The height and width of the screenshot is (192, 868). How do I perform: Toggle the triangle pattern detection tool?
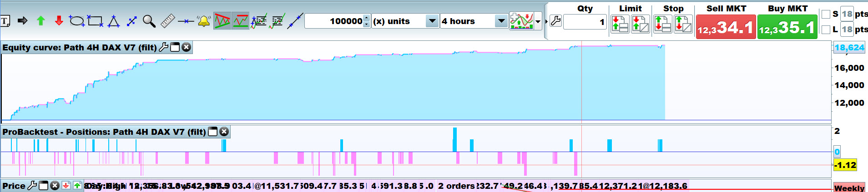point(222,21)
